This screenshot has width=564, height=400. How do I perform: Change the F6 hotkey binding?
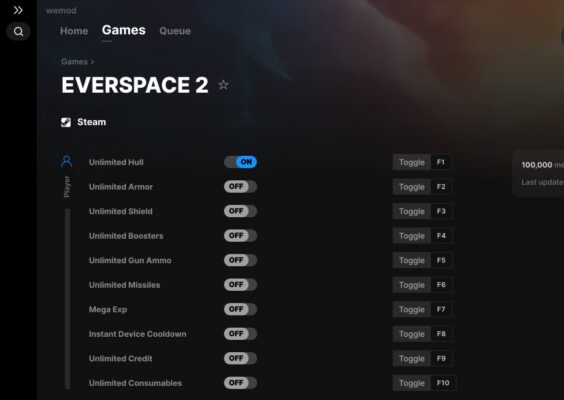click(441, 285)
